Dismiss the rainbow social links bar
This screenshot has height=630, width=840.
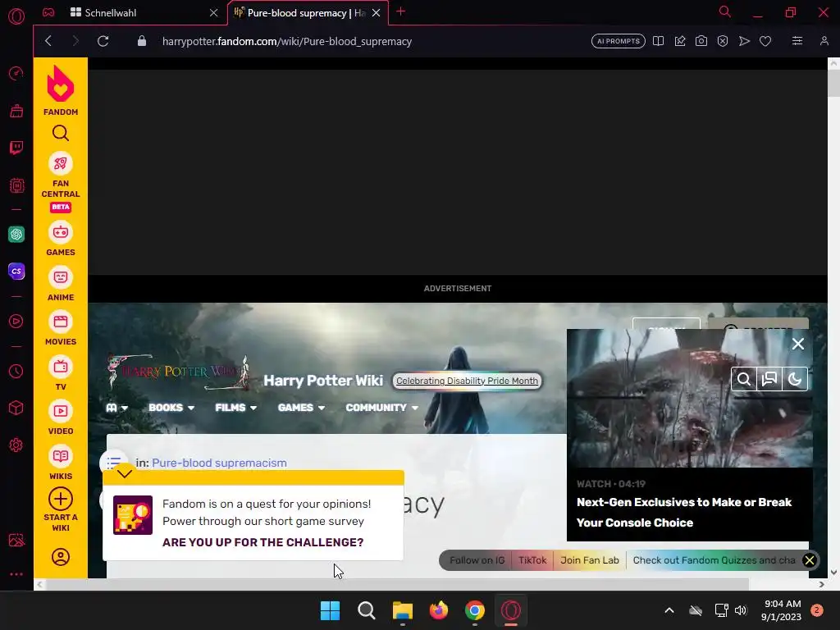[x=810, y=560]
